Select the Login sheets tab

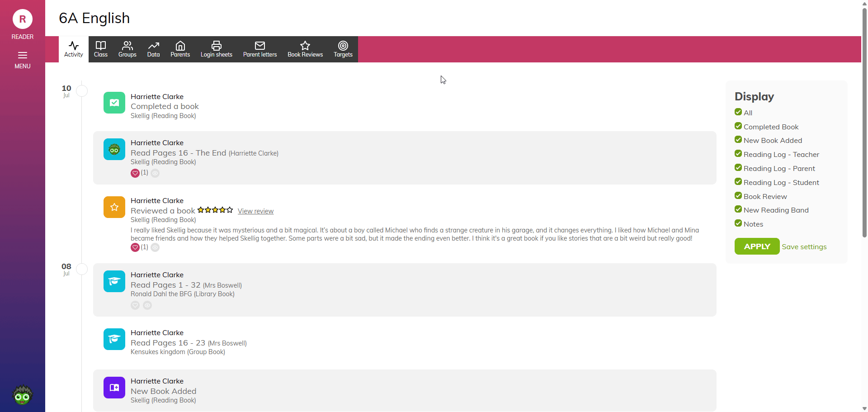217,49
